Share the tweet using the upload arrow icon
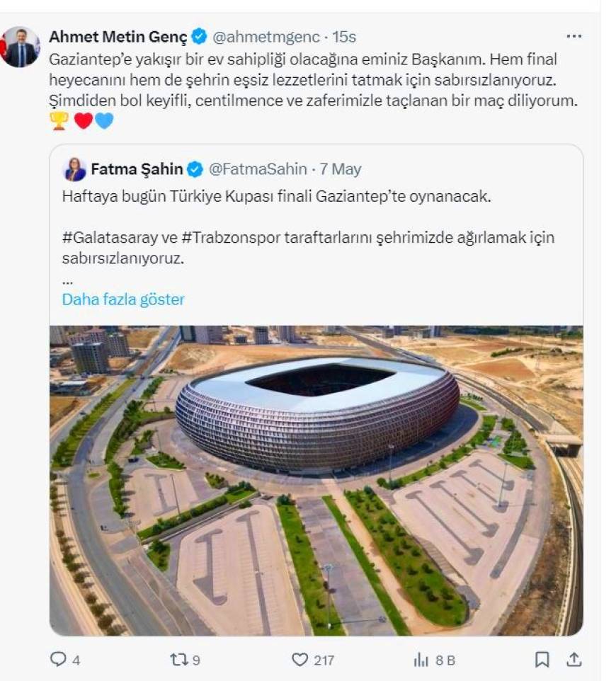The width and height of the screenshot is (616, 681). point(574,659)
